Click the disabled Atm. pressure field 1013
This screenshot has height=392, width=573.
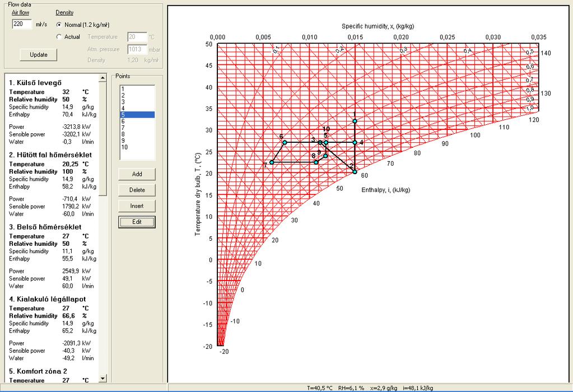[137, 49]
